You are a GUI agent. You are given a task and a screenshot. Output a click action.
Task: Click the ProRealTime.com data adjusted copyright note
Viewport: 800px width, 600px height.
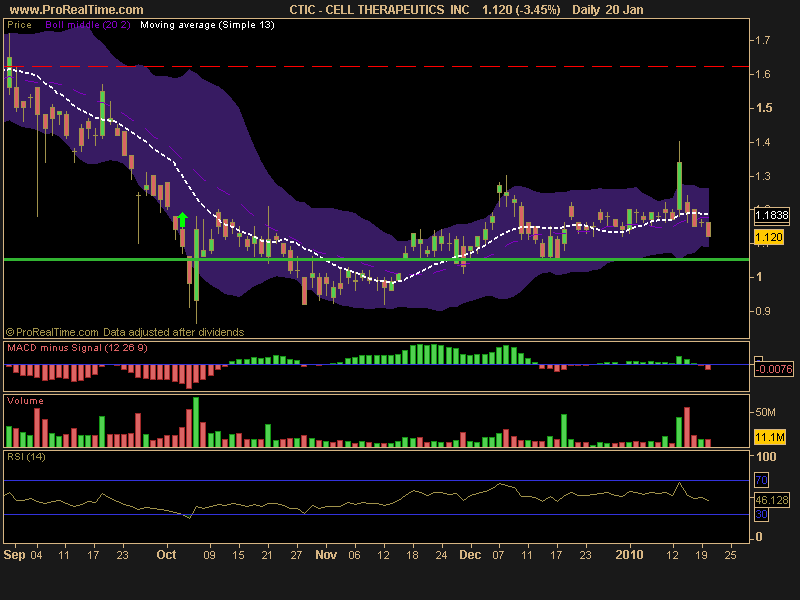pos(125,332)
